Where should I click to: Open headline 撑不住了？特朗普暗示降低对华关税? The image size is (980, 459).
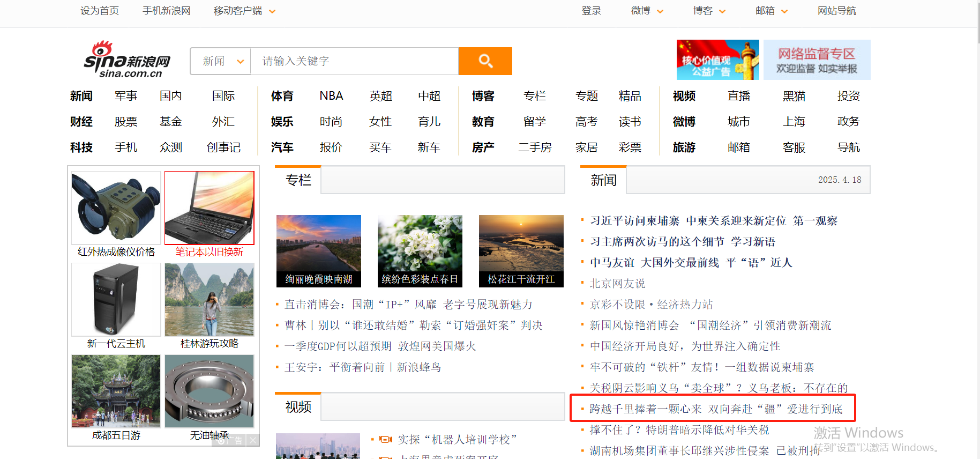coord(679,430)
